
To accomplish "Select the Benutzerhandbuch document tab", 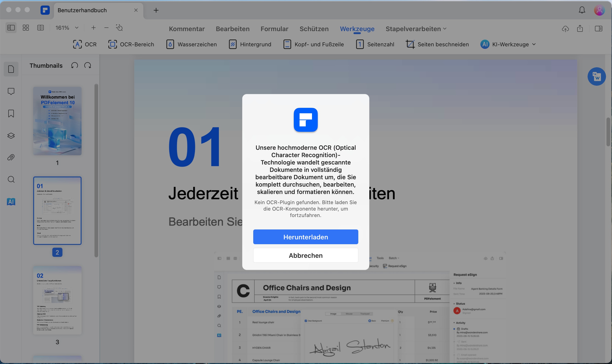I will [x=98, y=10].
